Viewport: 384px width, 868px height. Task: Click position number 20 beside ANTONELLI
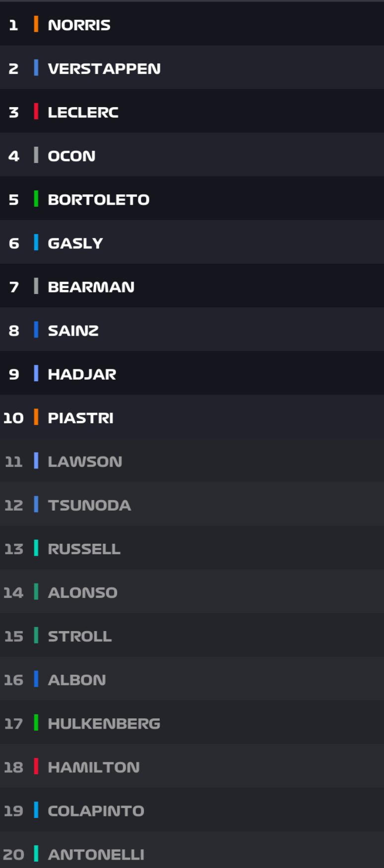coord(15,854)
